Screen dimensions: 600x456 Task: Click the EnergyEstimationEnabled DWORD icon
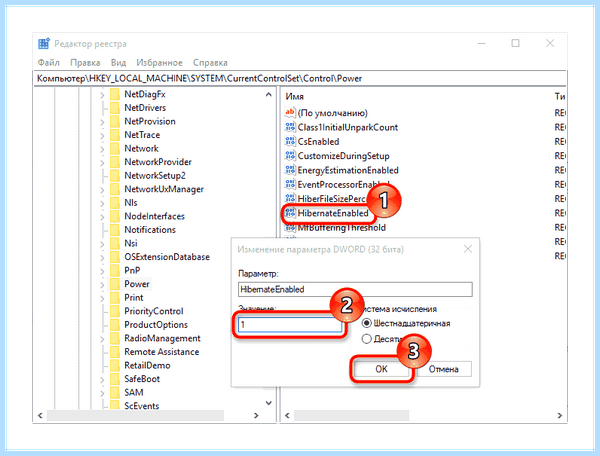pyautogui.click(x=290, y=170)
